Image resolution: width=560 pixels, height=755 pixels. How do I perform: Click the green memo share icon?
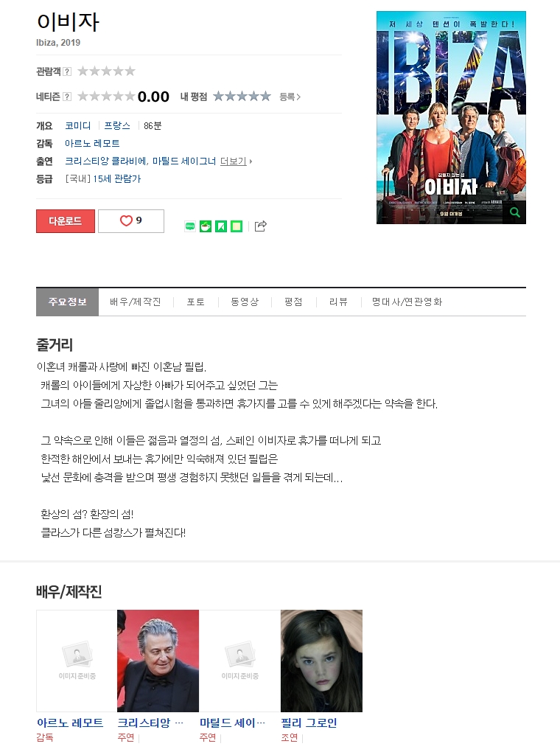[237, 226]
